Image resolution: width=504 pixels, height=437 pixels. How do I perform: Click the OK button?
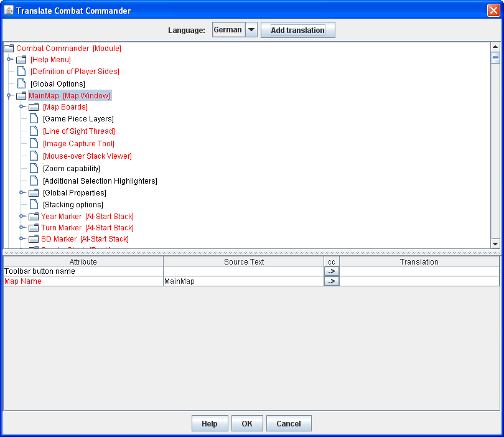[247, 423]
